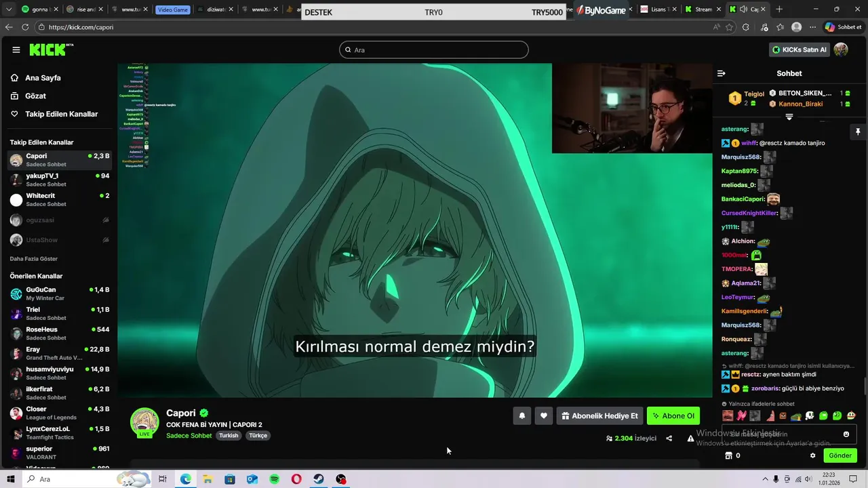Expand the chat leaderboard arrow
The image size is (868, 488).
coord(789,117)
